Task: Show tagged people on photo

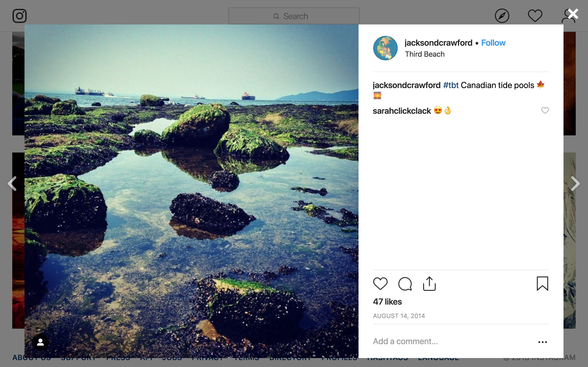Action: [x=40, y=342]
